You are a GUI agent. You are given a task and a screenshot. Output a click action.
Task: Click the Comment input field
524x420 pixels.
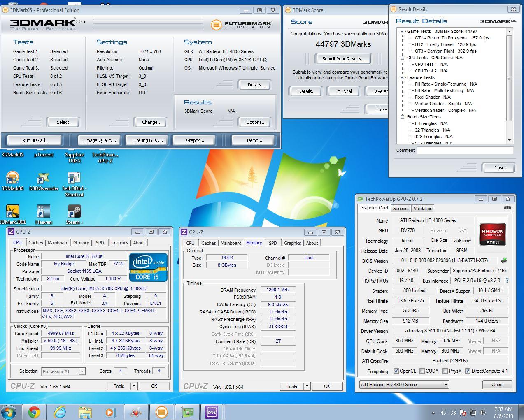(x=465, y=150)
